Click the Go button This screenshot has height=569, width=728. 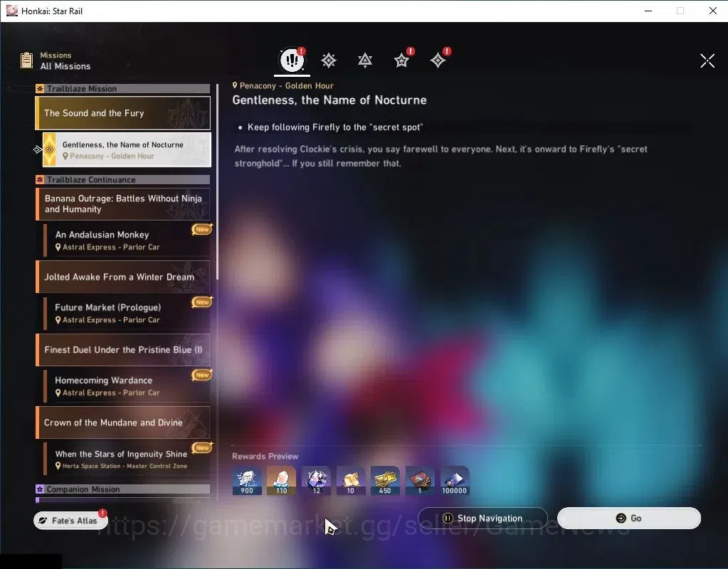(x=628, y=518)
